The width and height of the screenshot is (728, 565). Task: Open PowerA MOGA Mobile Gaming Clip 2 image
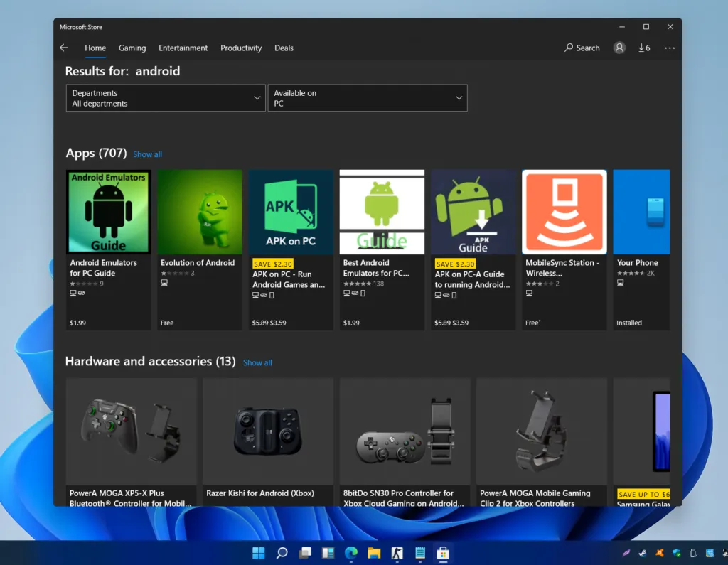tap(542, 431)
